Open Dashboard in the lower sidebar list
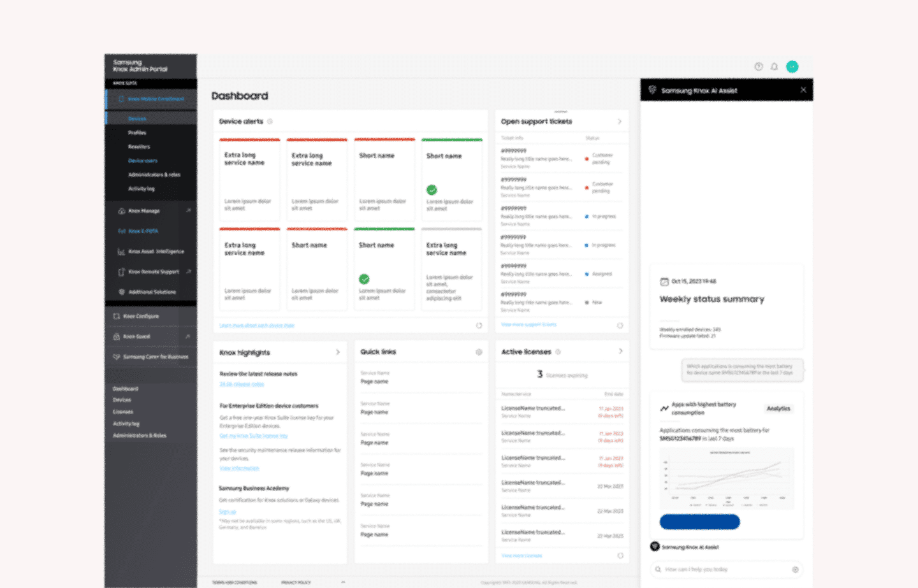The height and width of the screenshot is (588, 918). pyautogui.click(x=126, y=389)
